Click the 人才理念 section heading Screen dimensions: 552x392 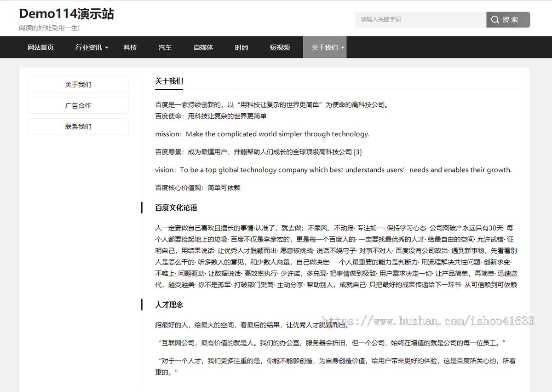[169, 305]
